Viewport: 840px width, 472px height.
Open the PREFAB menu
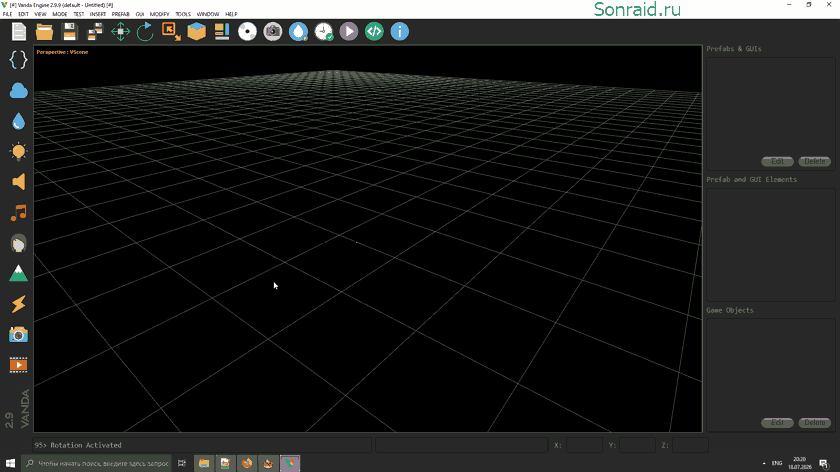click(x=121, y=14)
